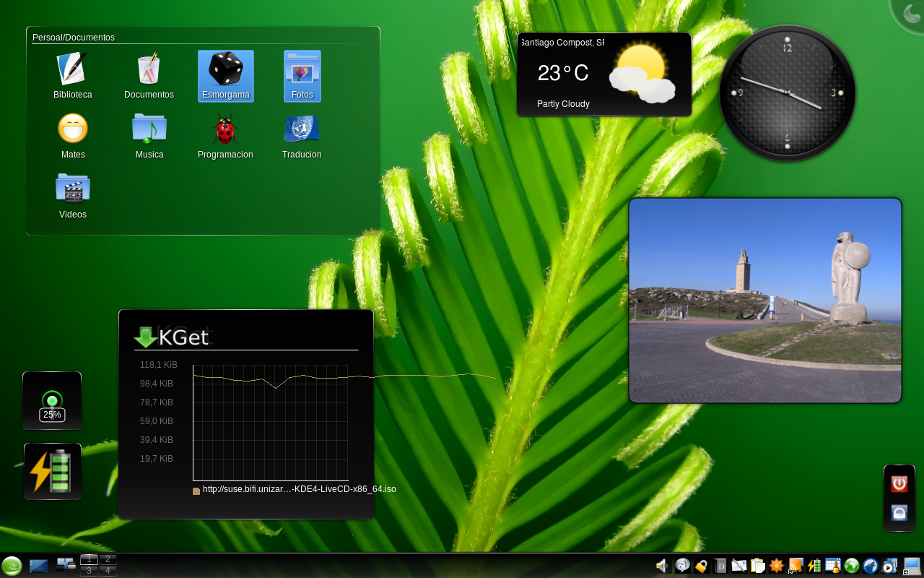Viewport: 924px width, 578px height.
Task: Click the speaker volume tray icon
Action: click(x=663, y=566)
